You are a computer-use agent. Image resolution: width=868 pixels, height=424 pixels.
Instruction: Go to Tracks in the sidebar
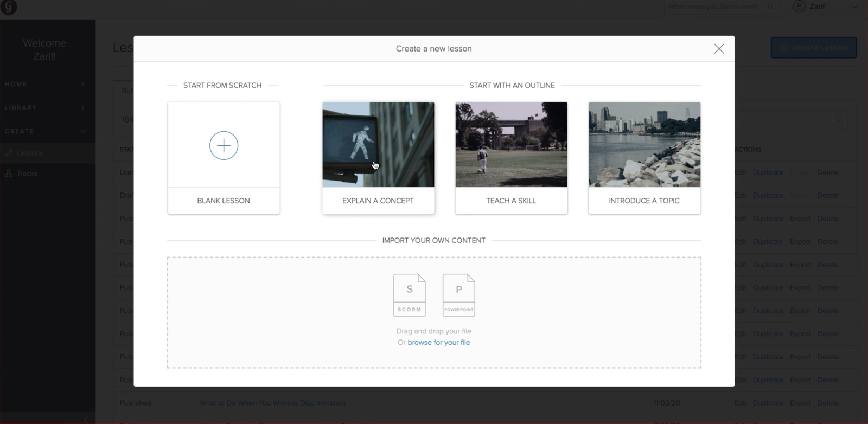coord(27,174)
